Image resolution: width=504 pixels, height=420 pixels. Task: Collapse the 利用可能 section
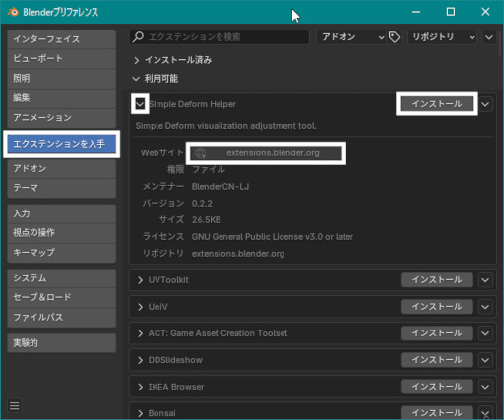pos(136,79)
